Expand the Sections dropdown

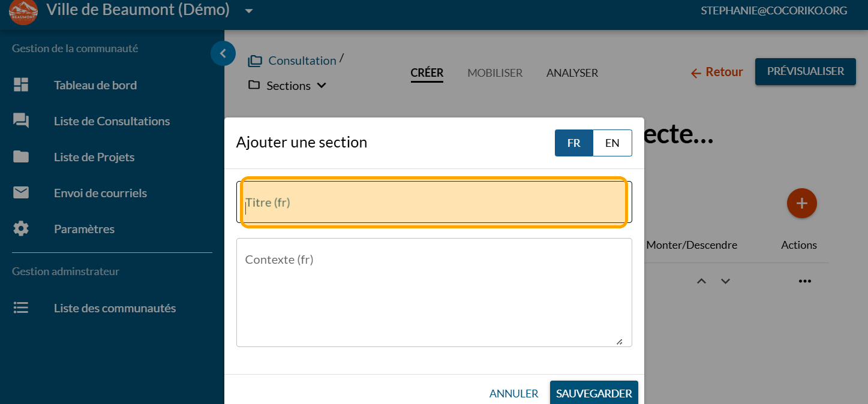[322, 86]
